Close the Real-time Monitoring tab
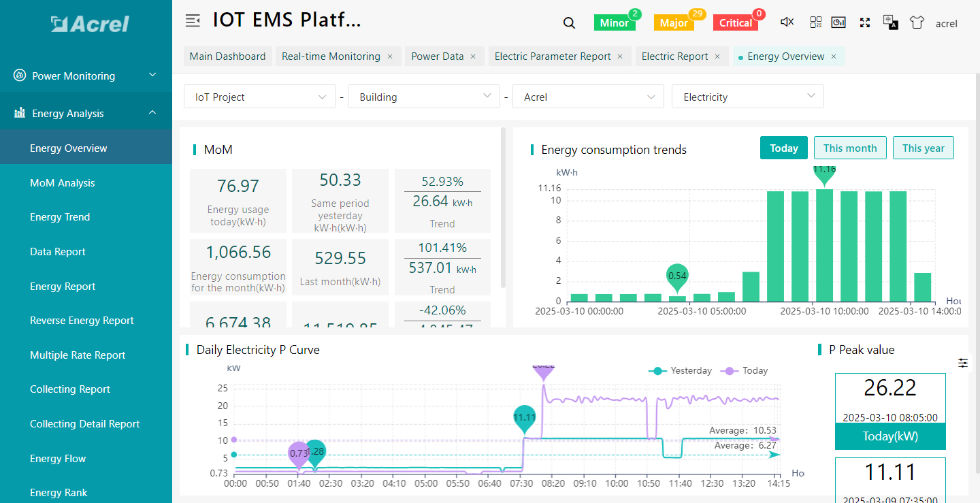 (x=390, y=56)
